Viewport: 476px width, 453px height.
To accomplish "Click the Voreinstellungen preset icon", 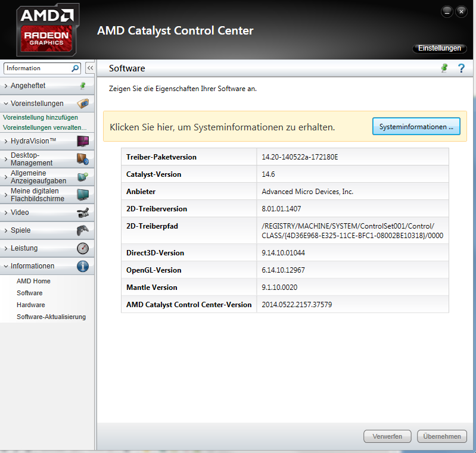I will pos(83,104).
